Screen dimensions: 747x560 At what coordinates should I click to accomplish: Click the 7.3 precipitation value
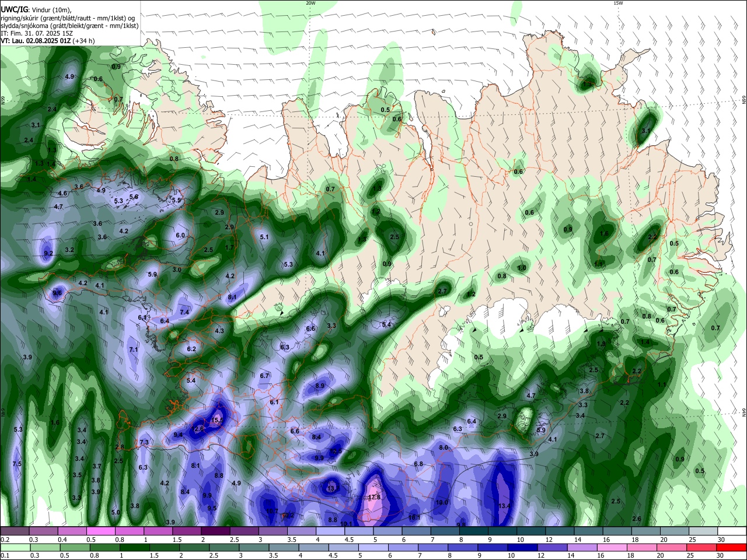click(144, 442)
